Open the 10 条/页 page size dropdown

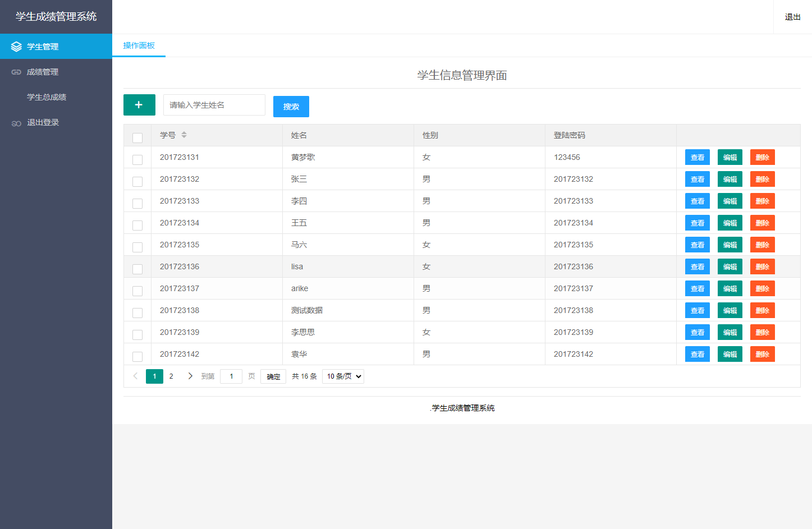pos(343,376)
